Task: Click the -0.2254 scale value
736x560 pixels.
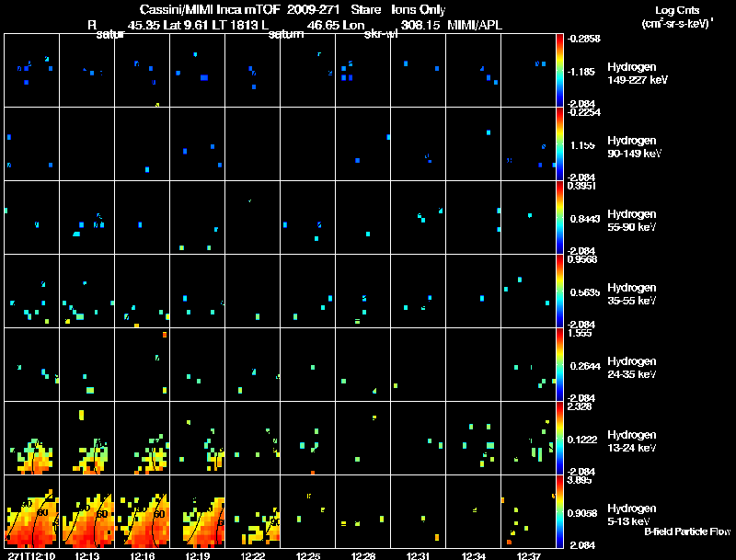Action: [583, 112]
